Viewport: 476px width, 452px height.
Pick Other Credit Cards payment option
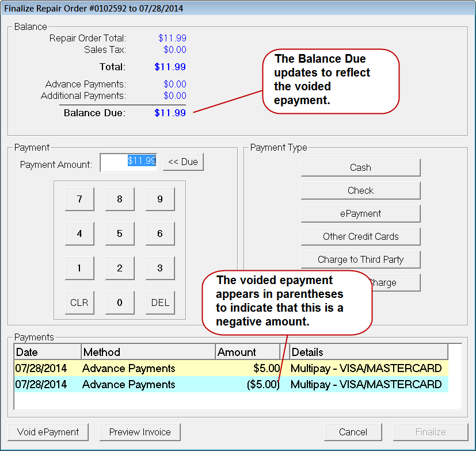point(360,236)
